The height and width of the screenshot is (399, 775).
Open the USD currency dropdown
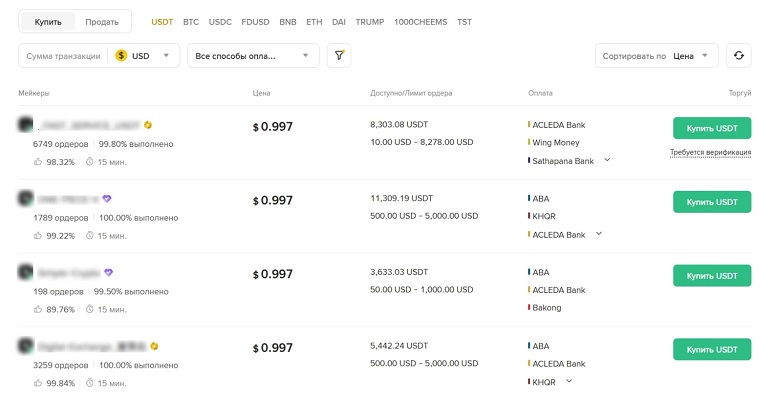coord(143,55)
